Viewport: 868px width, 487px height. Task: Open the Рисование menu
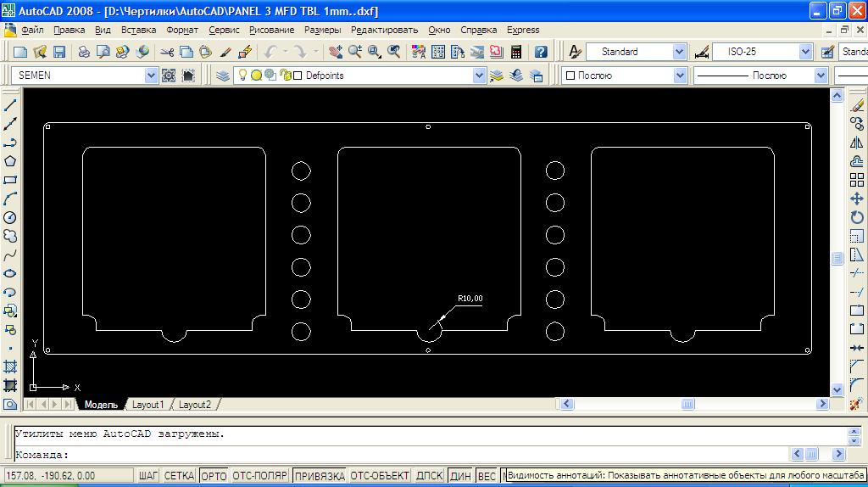(x=272, y=30)
